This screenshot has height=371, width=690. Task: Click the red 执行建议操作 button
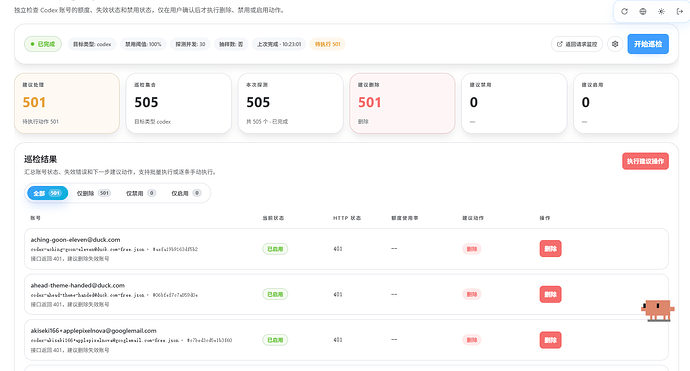pos(645,161)
